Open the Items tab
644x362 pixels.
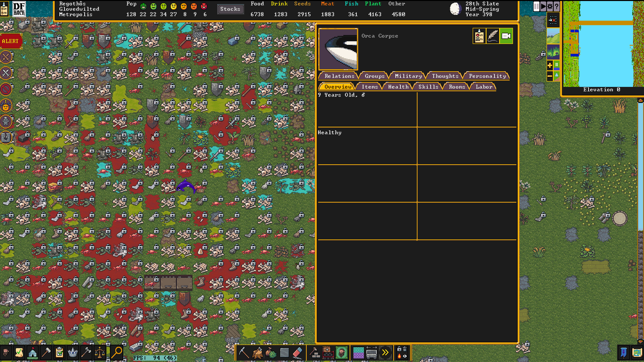(x=370, y=87)
